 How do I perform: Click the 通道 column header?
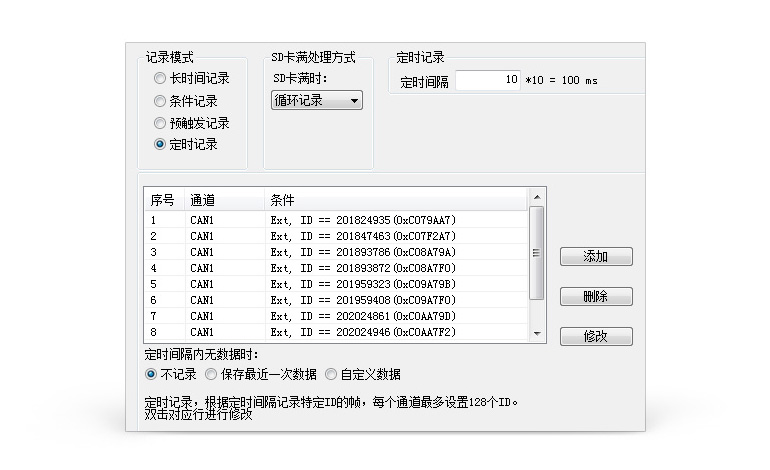tap(203, 200)
